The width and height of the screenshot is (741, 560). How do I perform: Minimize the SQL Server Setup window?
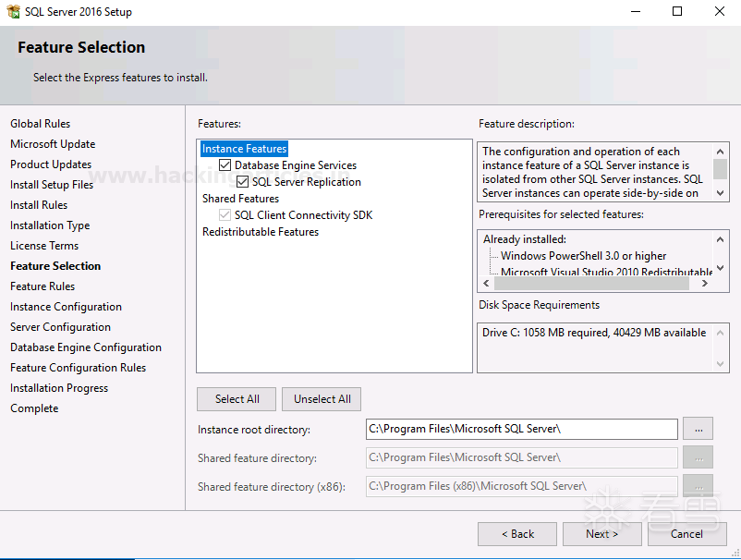tap(636, 11)
